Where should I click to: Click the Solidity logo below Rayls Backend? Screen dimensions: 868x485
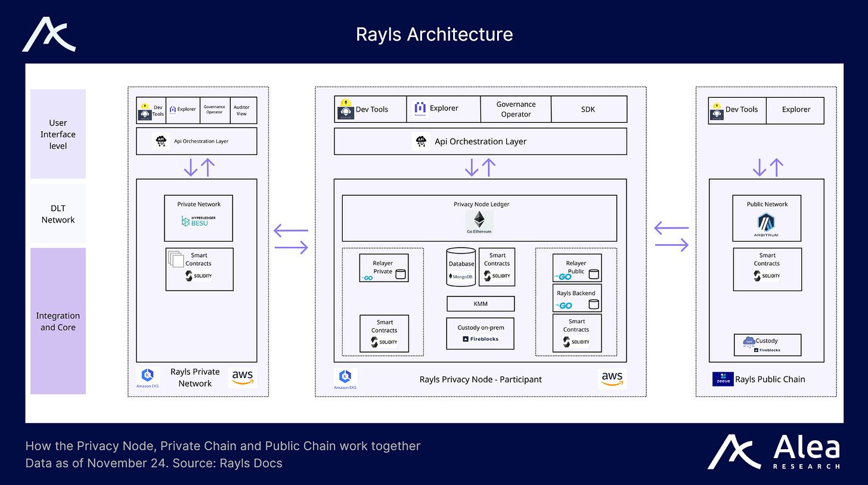coord(576,342)
